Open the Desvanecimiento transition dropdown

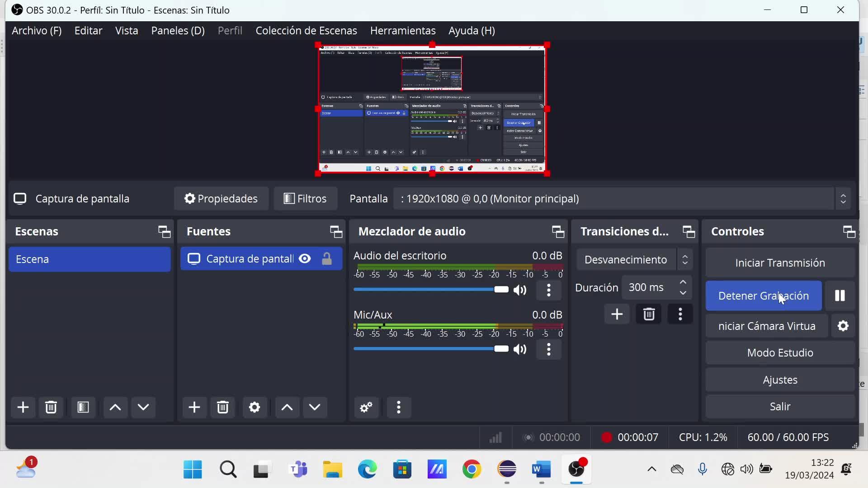pos(634,260)
